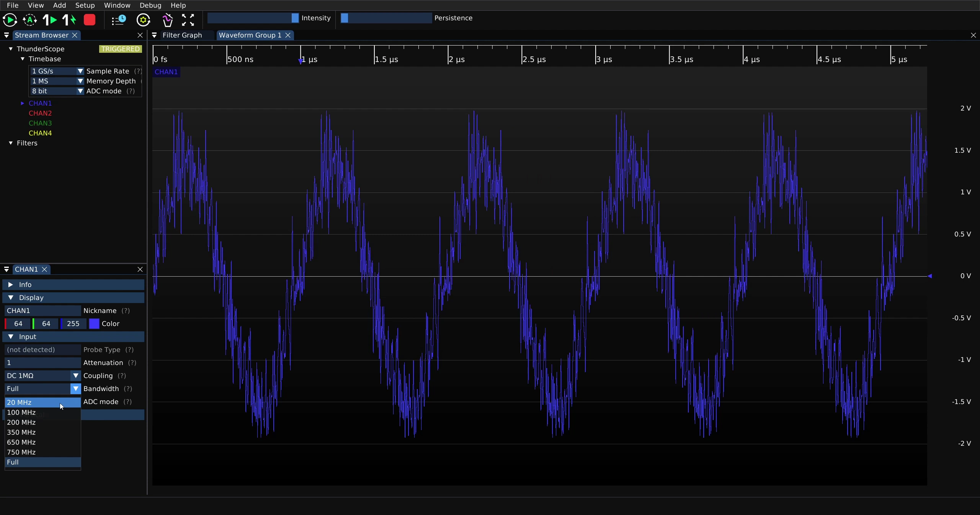This screenshot has width=980, height=515.
Task: Select 350 MHz bandwidth option
Action: (42, 432)
